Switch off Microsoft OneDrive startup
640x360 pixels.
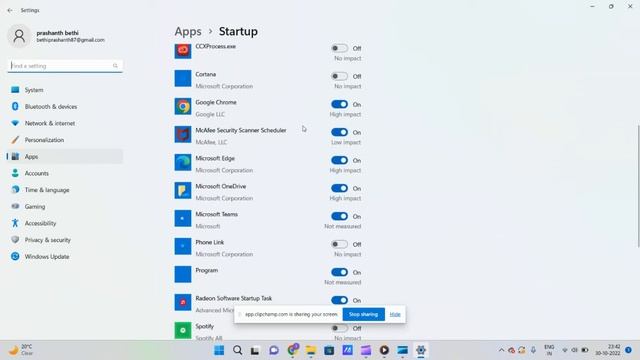pos(339,188)
